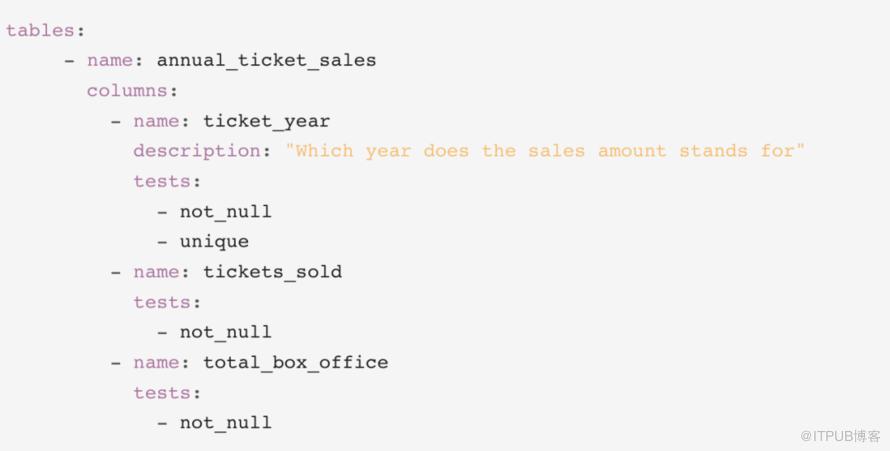Click 'name' key before total_box_office
This screenshot has height=451, width=890.
click(x=157, y=363)
